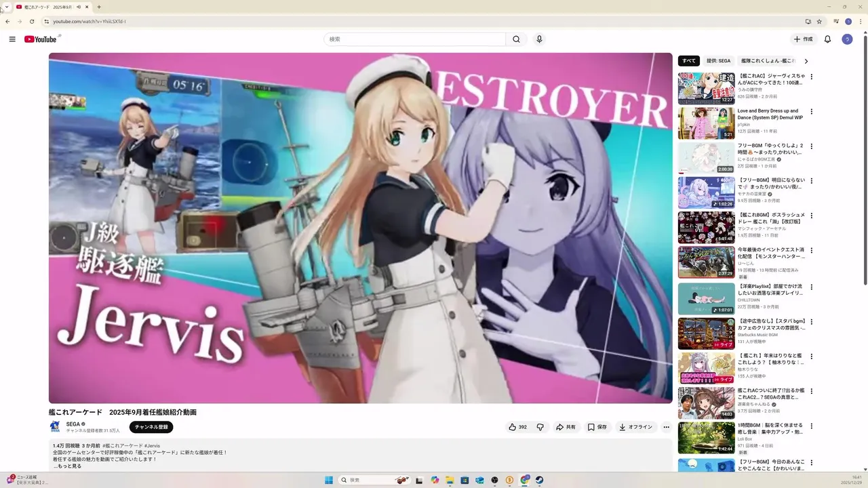The image size is (868, 488).
Task: Open the YouTube notifications bell
Action: point(827,39)
